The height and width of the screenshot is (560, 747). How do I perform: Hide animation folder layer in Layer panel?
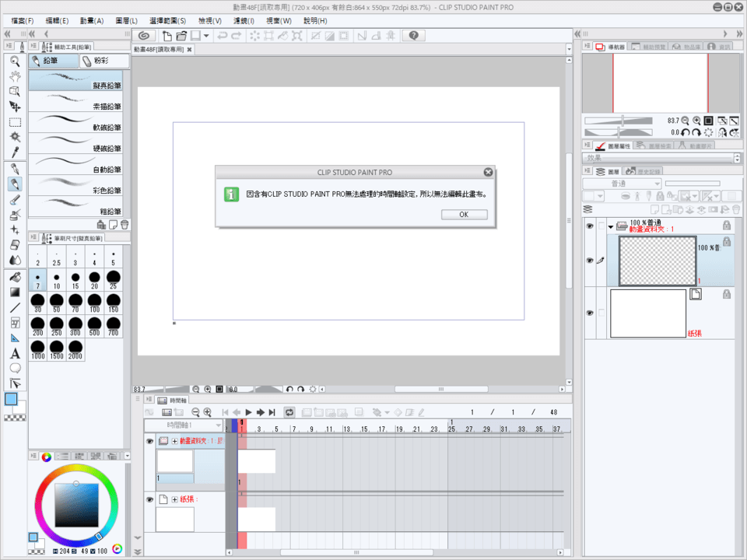point(590,226)
